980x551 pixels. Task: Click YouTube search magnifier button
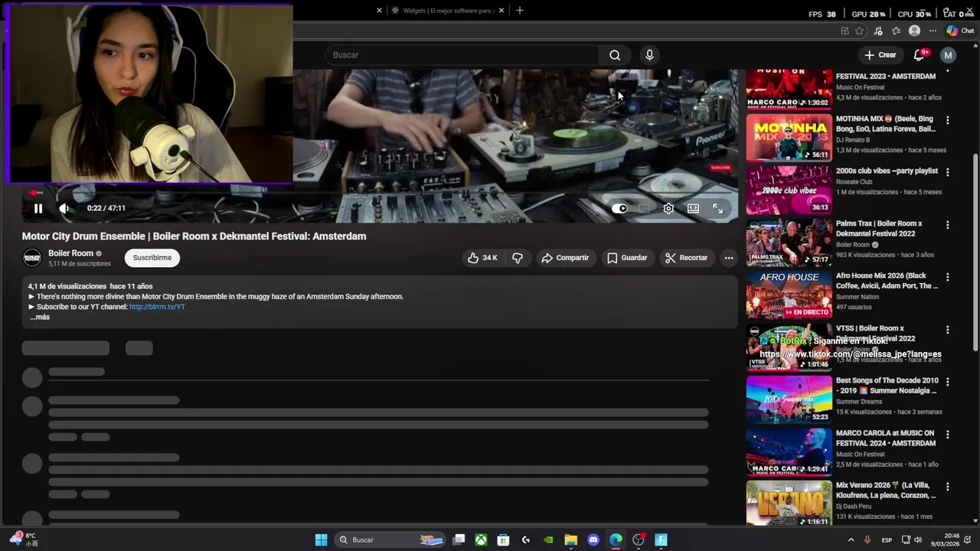click(x=615, y=55)
